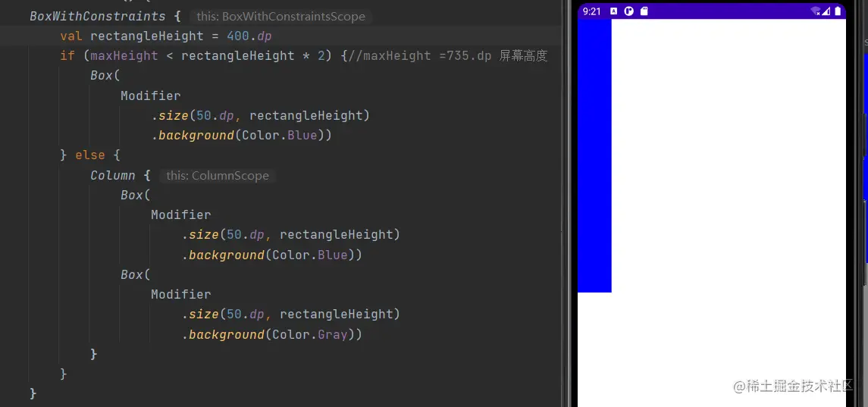Tap the 9:21 clock in emulator status bar

[x=592, y=11]
